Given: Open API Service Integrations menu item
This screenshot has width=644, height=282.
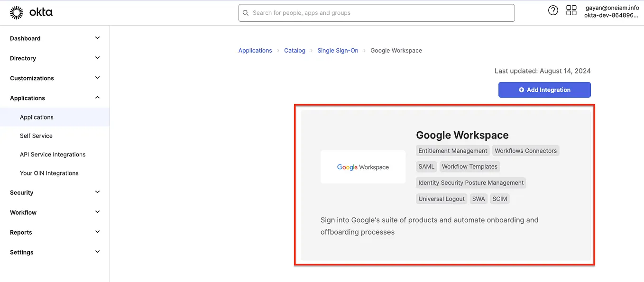Looking at the screenshot, I should pos(53,155).
